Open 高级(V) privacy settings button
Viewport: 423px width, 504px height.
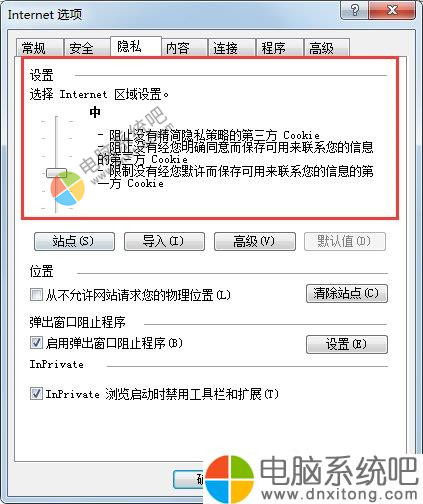click(x=255, y=241)
